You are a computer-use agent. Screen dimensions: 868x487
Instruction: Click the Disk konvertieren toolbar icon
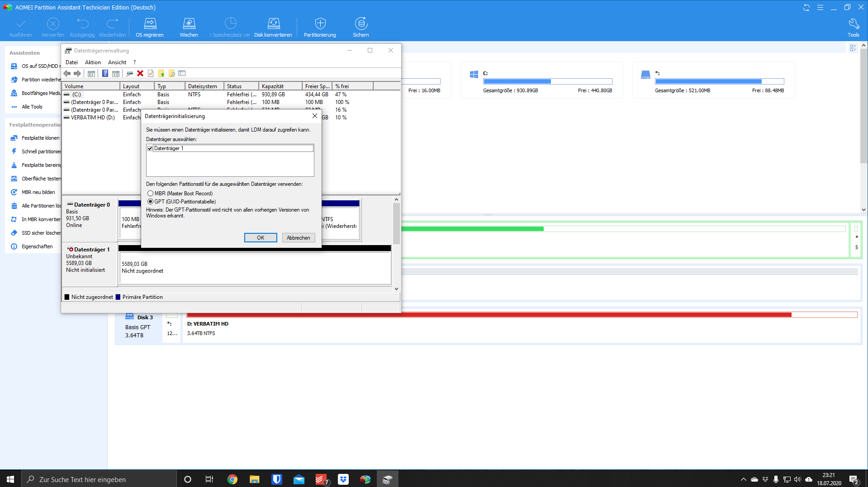(x=273, y=28)
